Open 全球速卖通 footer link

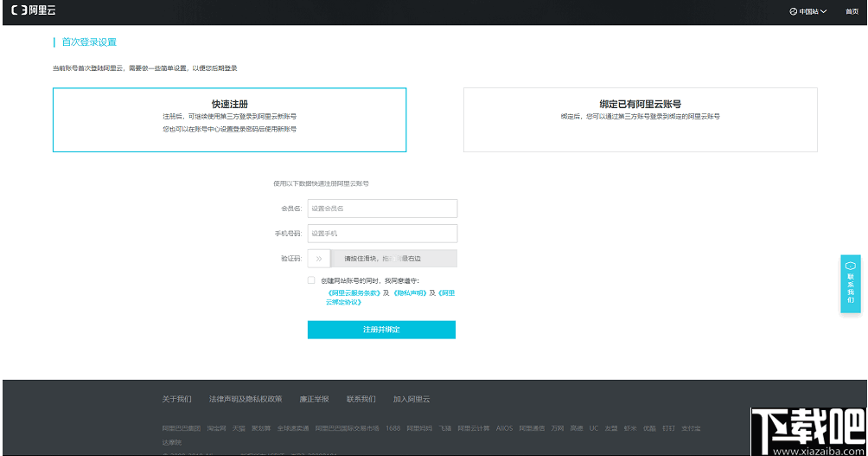click(293, 428)
